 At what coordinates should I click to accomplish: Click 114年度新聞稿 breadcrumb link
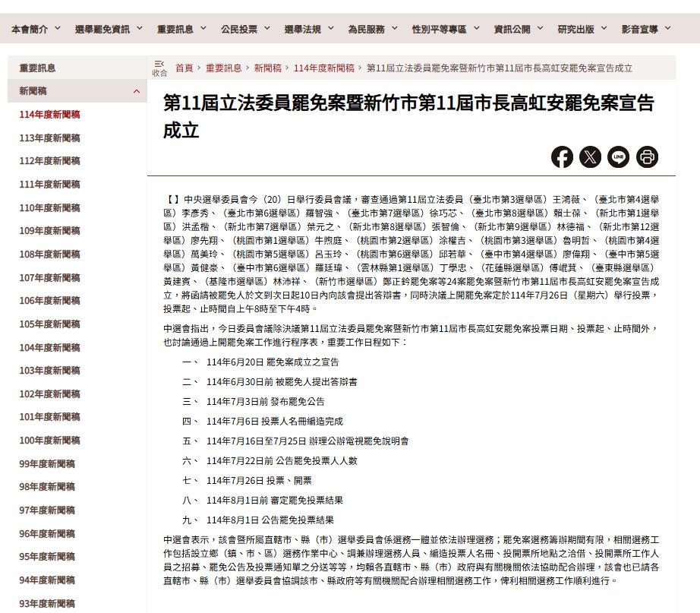(x=323, y=68)
